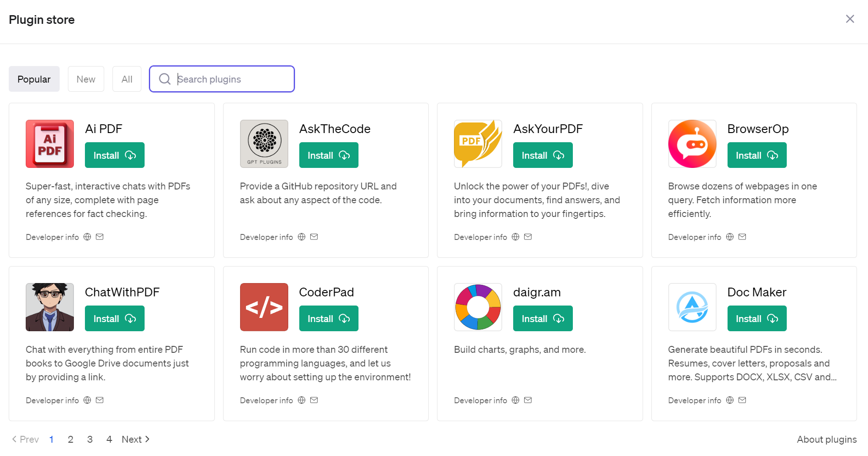Click the daigr.am color wheel logo
The height and width of the screenshot is (456, 868).
pos(478,307)
